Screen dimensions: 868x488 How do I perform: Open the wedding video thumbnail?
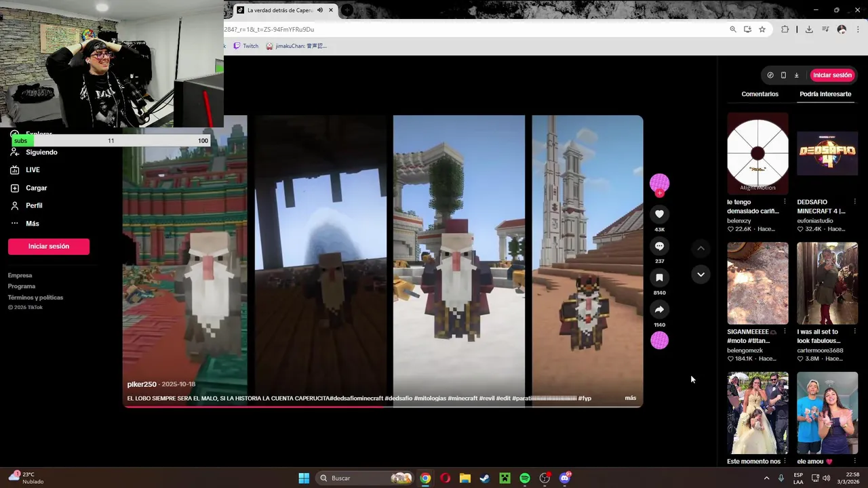click(757, 413)
